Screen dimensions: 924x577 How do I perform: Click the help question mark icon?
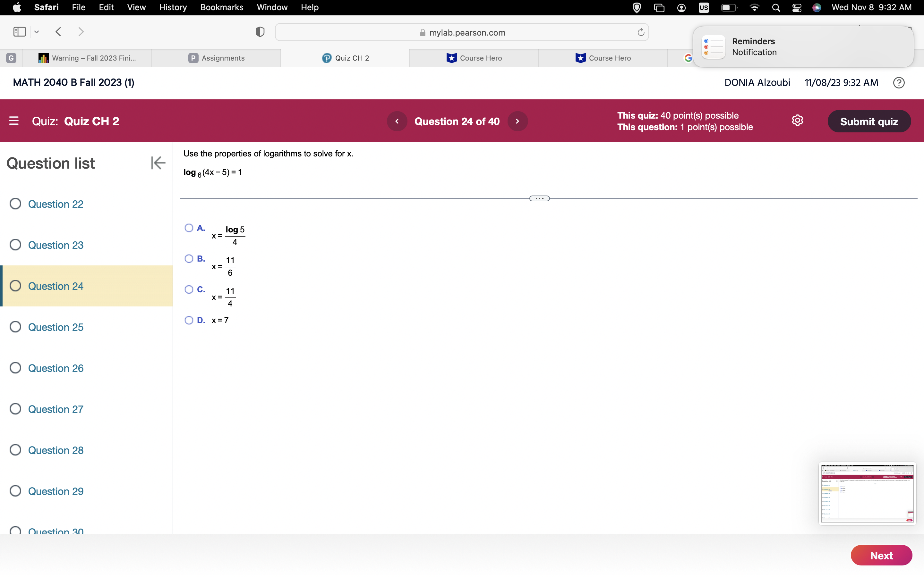click(x=899, y=82)
